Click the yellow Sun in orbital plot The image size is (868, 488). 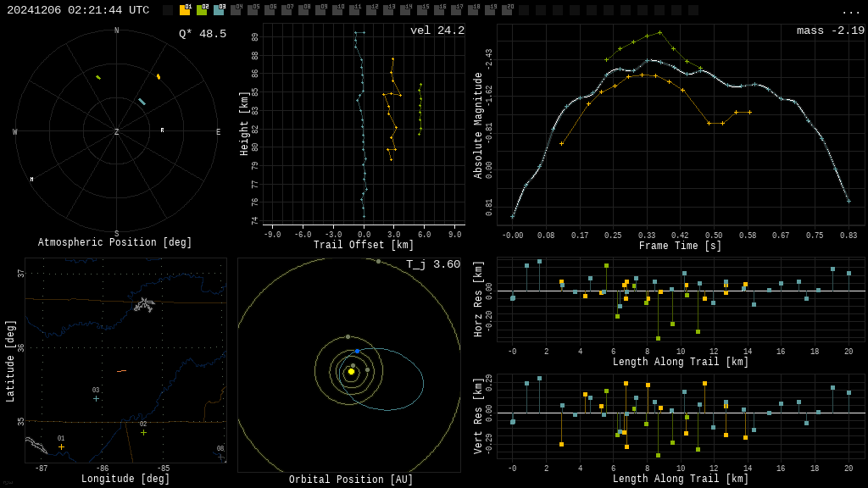[x=351, y=371]
